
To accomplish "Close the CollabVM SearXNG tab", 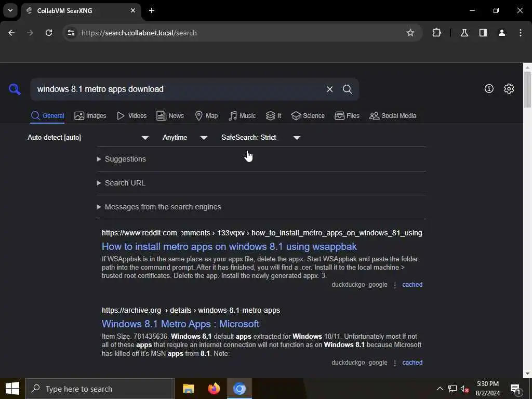I will (x=133, y=10).
